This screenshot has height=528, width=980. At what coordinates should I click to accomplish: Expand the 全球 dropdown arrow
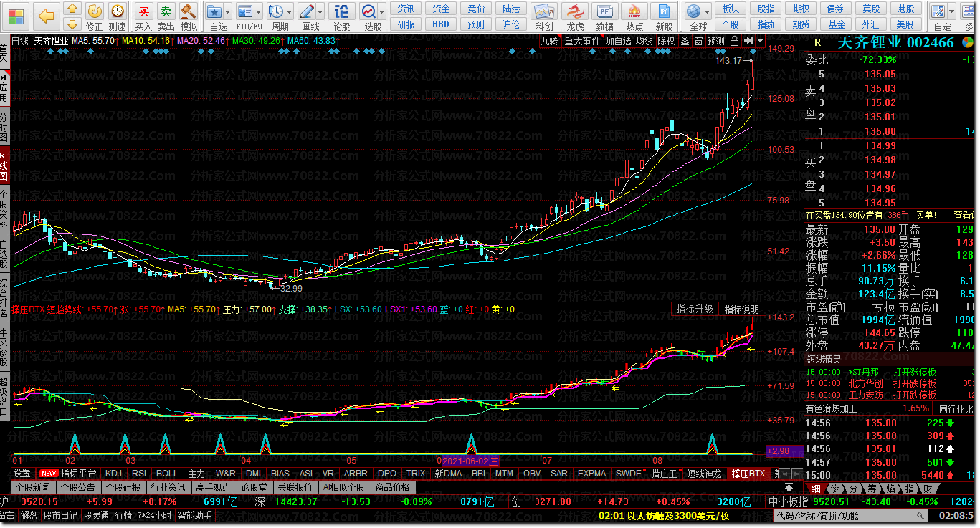[707, 11]
